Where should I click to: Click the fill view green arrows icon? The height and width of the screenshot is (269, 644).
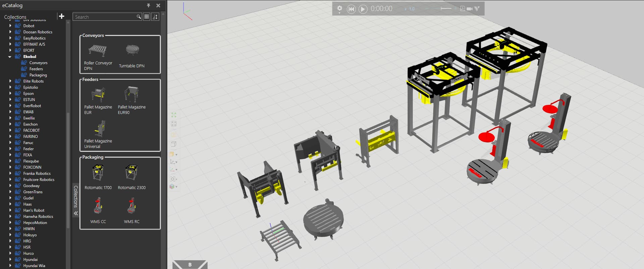click(x=174, y=115)
